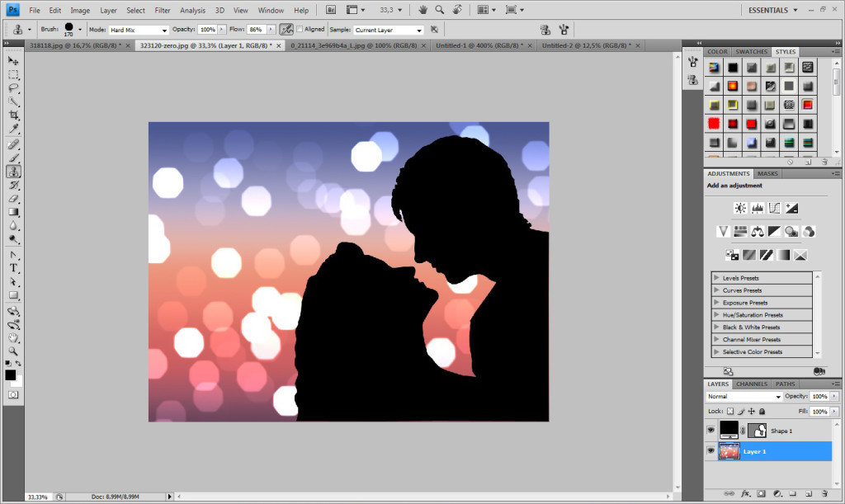This screenshot has height=504, width=845.
Task: Open the Sample dropdown
Action: [x=389, y=30]
